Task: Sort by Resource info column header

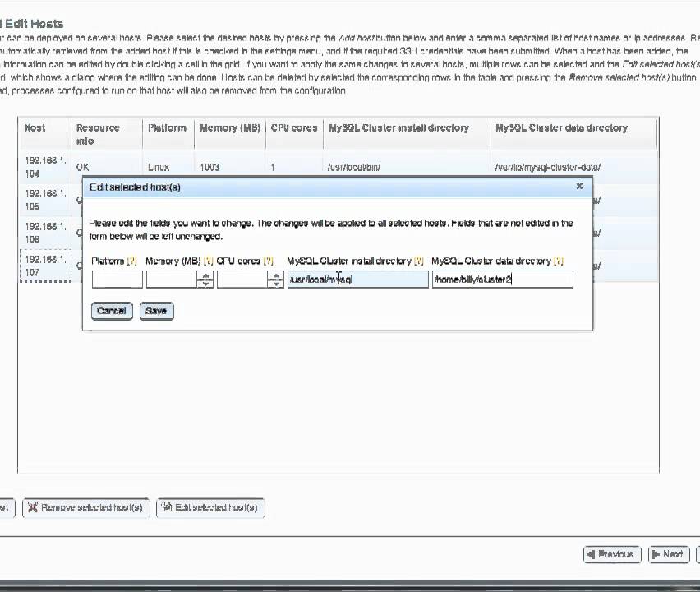Action: [x=107, y=133]
